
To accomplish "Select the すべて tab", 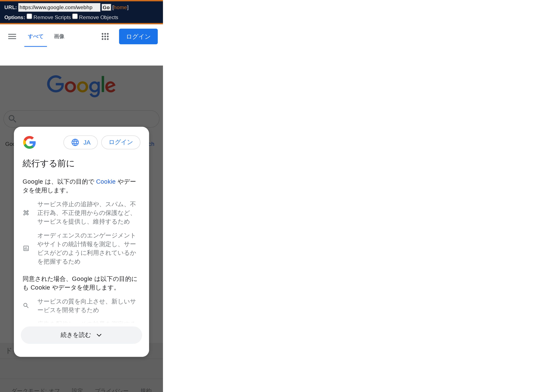I will tap(35, 37).
